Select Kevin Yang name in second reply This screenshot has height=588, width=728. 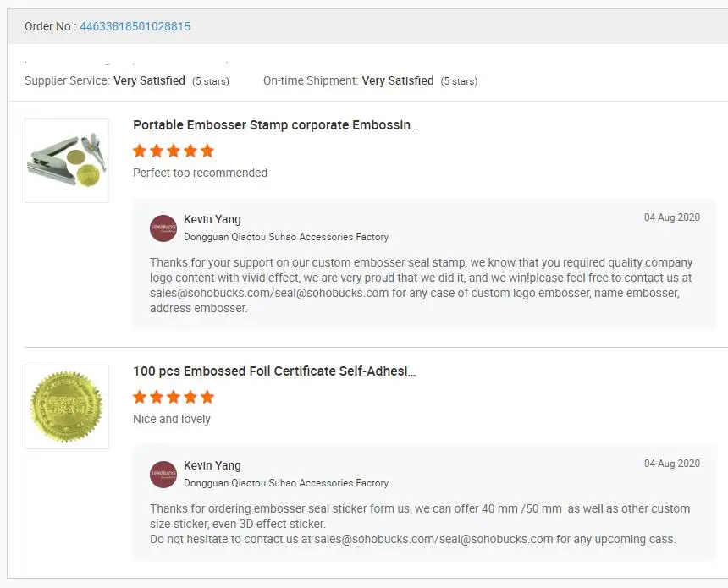coord(212,465)
